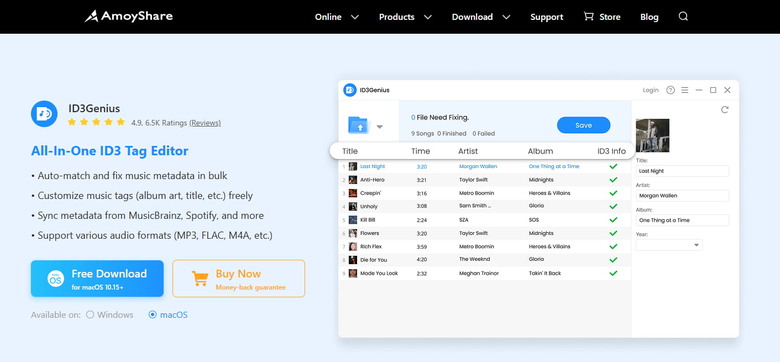Click the One Thing at a Time album cell
The image size is (780, 362).
[554, 166]
